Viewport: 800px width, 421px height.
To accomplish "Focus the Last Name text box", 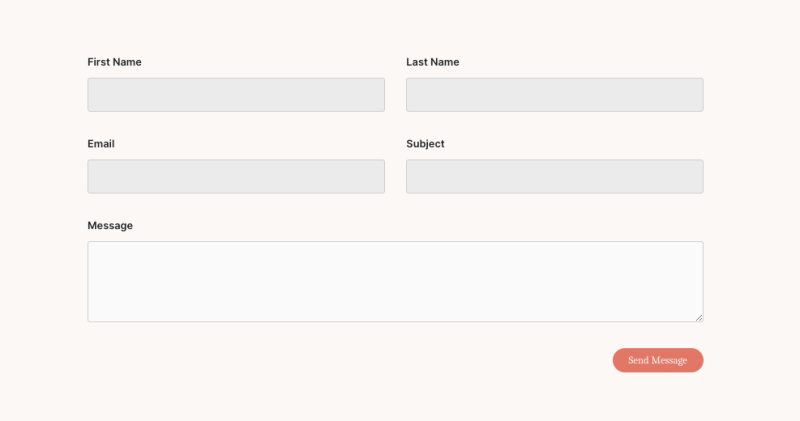I will [x=554, y=95].
